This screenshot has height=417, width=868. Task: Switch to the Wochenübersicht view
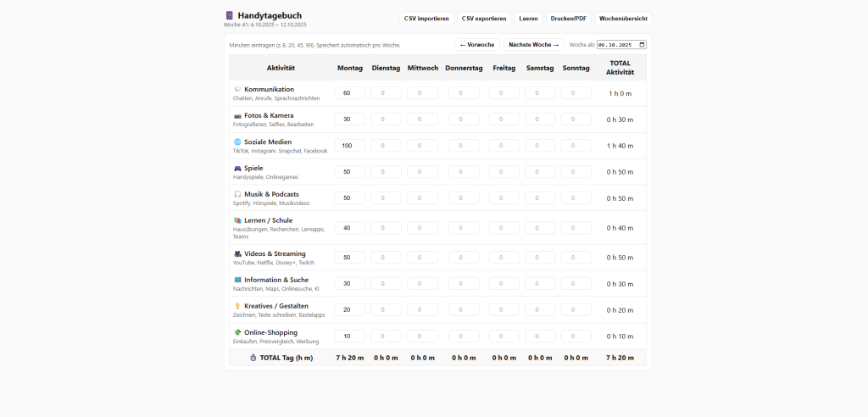(x=623, y=19)
